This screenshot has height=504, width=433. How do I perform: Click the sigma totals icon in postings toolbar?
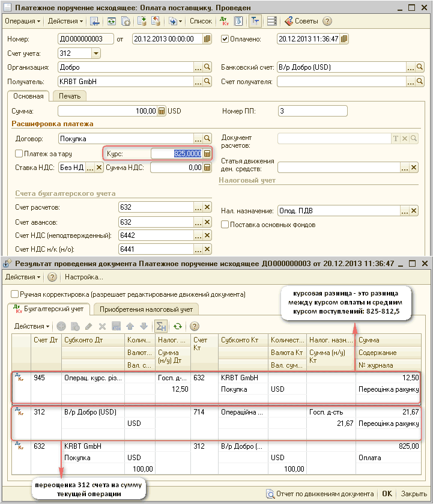[x=160, y=326]
